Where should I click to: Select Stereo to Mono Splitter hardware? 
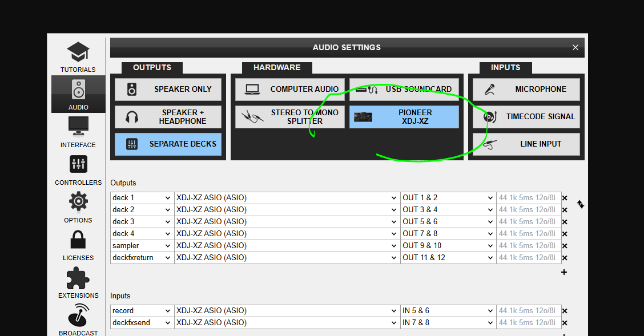click(290, 117)
